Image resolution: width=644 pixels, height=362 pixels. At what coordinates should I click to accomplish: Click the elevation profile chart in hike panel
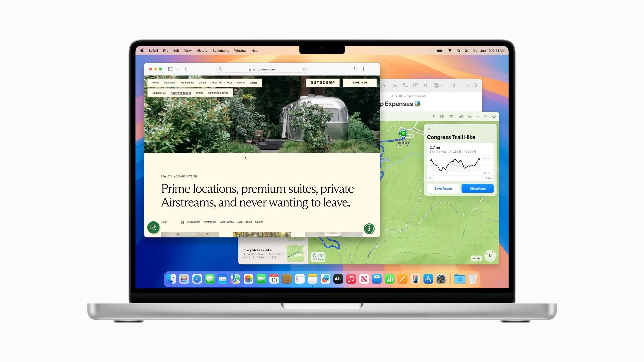(455, 166)
